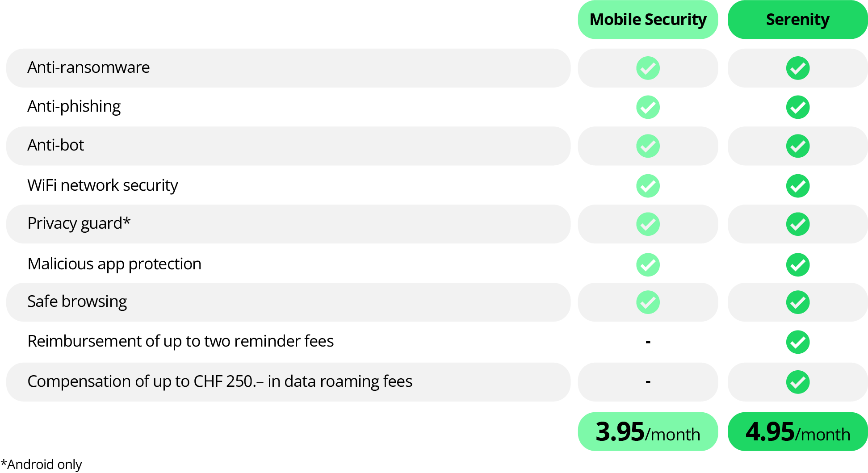Click Serenity checkmark for Anti-bot
The width and height of the screenshot is (868, 473).
click(797, 146)
